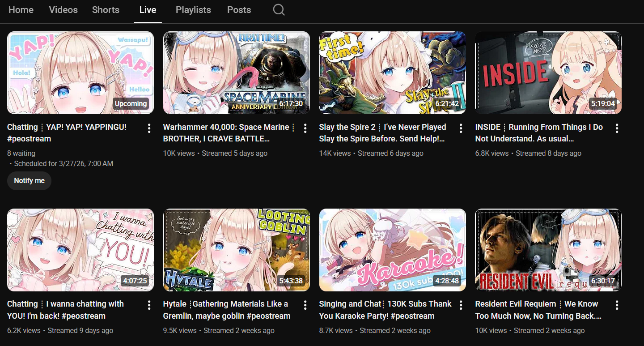Open more options for Chatting YAP! YAP! YAPPINGU! stream

pyautogui.click(x=149, y=129)
